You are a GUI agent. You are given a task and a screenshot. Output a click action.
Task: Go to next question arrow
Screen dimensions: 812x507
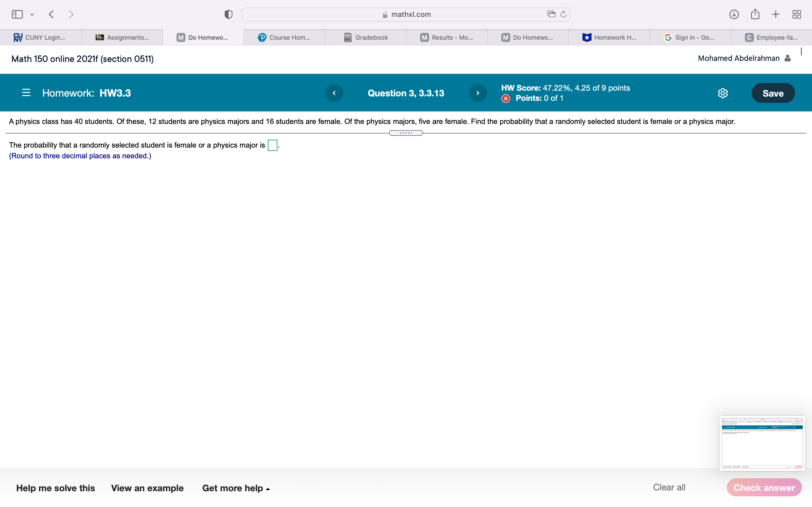(x=478, y=93)
